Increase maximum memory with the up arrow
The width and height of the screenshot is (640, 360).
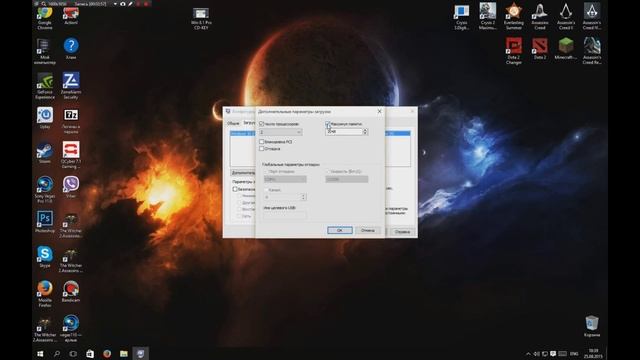[365, 130]
